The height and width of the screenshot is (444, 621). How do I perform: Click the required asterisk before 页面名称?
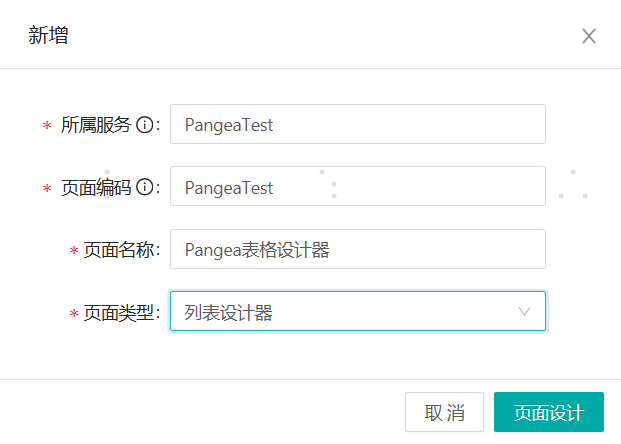point(73,252)
